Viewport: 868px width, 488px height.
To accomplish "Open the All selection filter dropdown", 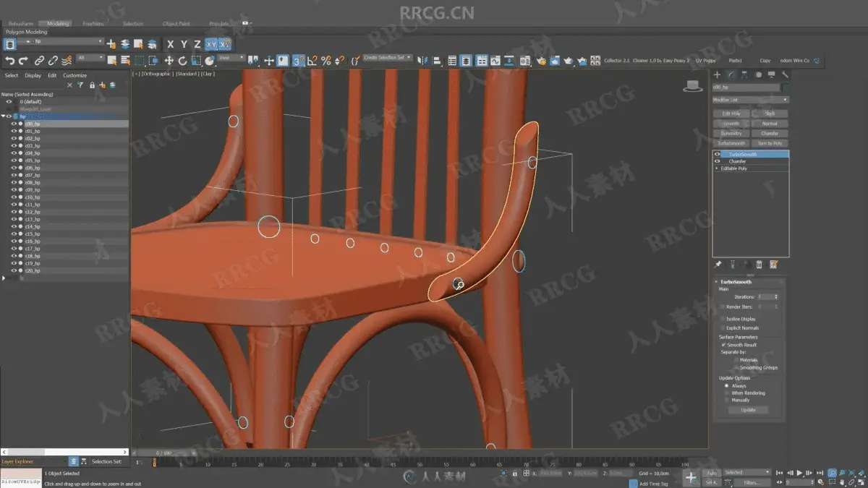I will 91,58.
